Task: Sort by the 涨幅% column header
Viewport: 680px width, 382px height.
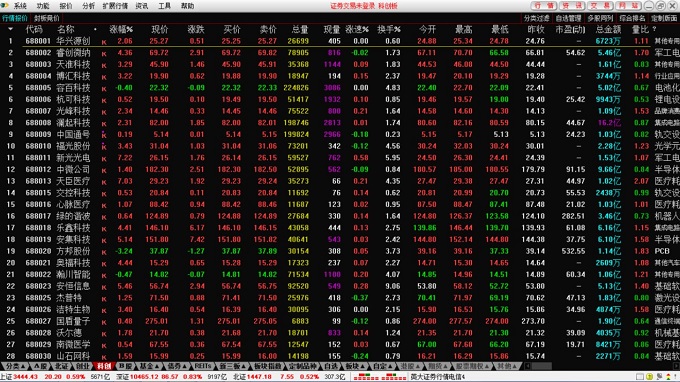Action: [121, 29]
